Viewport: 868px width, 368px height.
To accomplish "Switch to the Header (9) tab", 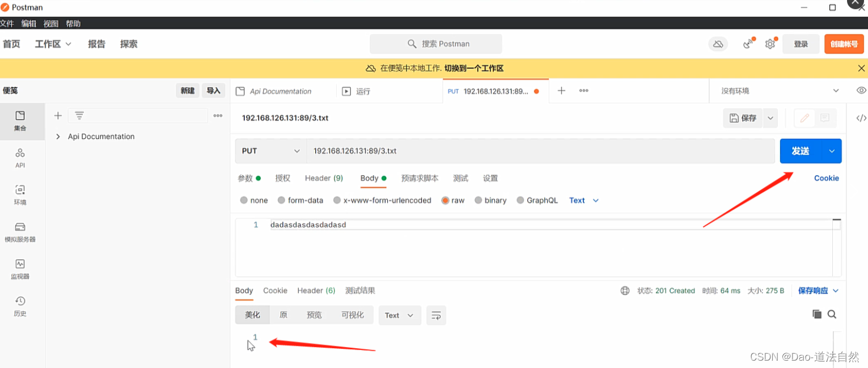I will [x=323, y=178].
